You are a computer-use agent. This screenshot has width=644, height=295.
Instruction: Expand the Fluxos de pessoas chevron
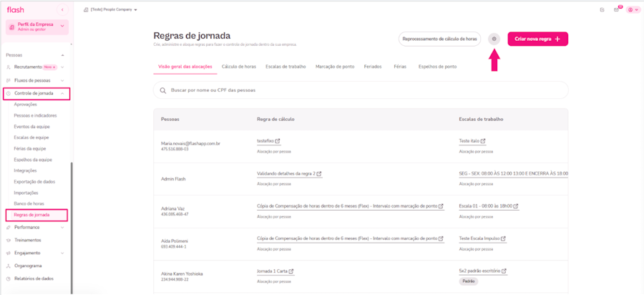pyautogui.click(x=62, y=80)
